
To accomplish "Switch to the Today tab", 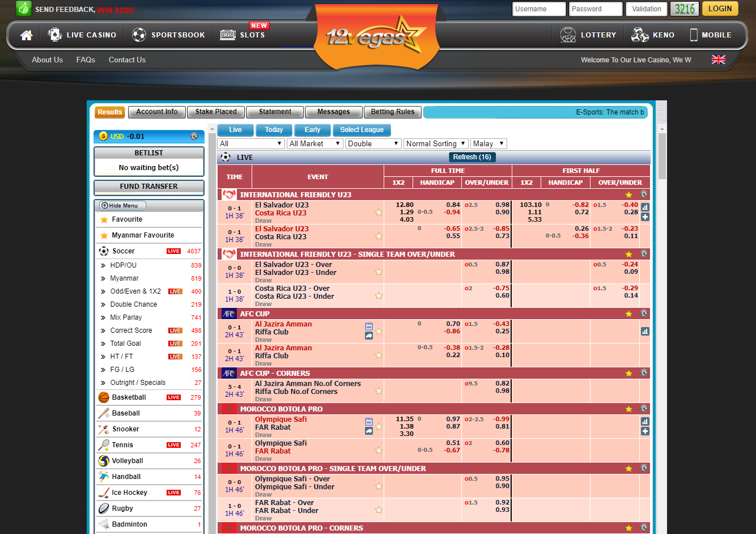I will click(274, 130).
